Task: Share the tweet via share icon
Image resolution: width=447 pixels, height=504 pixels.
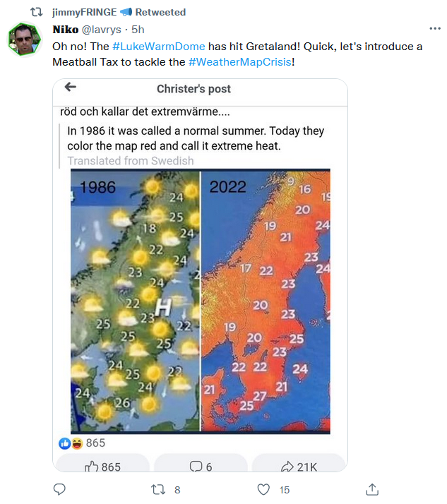Action: tap(371, 489)
